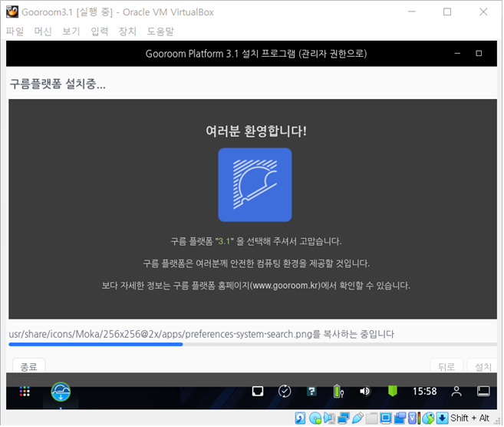
Task: Open the 보기 menu
Action: (x=71, y=31)
